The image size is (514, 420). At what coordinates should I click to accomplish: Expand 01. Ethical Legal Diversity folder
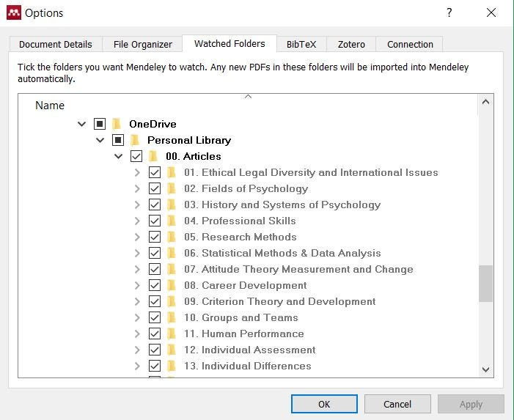pos(137,172)
